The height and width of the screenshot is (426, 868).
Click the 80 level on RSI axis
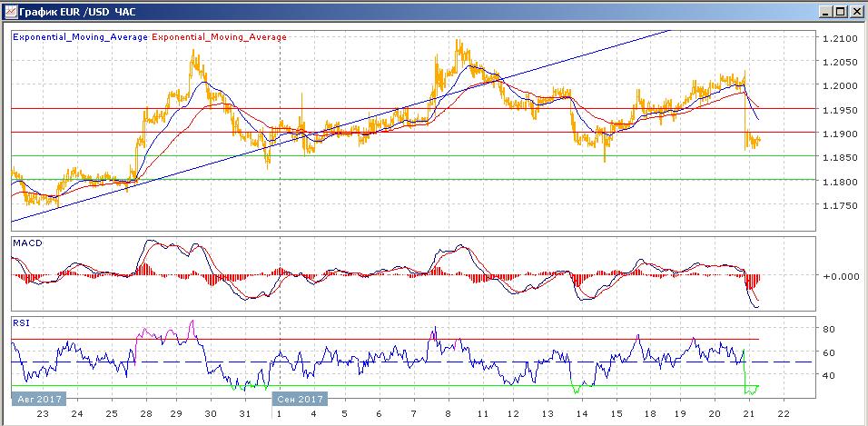tap(829, 329)
